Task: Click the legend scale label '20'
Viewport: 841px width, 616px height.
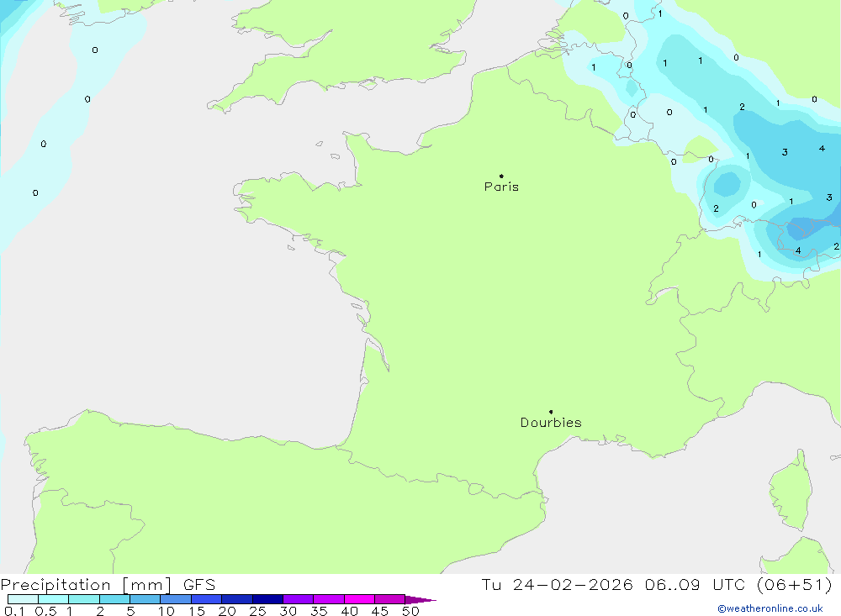Action: [227, 611]
